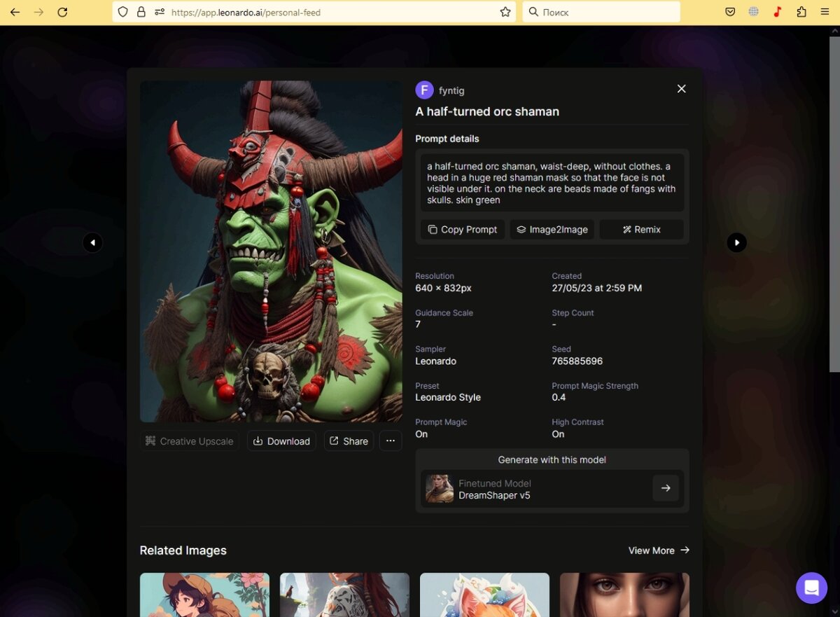Click Prompt Magic Strength value 0.4

click(x=559, y=397)
